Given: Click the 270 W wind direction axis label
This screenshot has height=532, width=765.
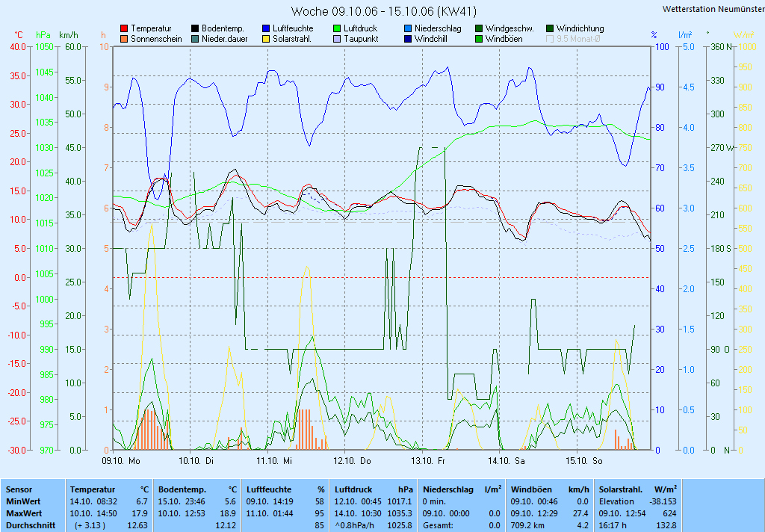Looking at the screenshot, I should (x=722, y=148).
